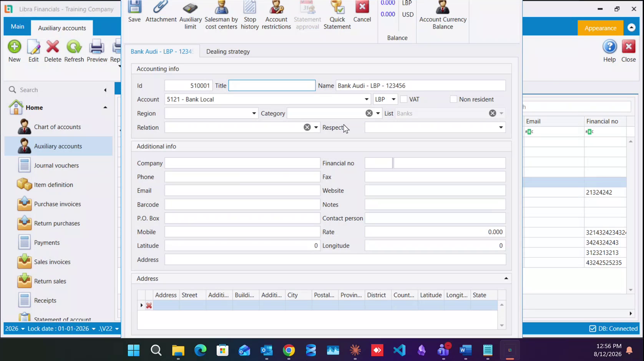644x361 pixels.
Task: Open Return purchases in sidebar
Action: (x=58, y=223)
